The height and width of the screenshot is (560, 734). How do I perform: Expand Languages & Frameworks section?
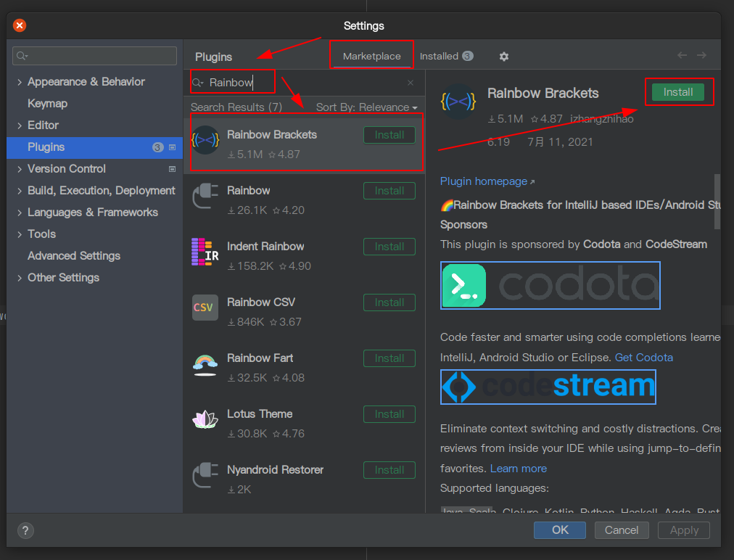[x=19, y=213]
